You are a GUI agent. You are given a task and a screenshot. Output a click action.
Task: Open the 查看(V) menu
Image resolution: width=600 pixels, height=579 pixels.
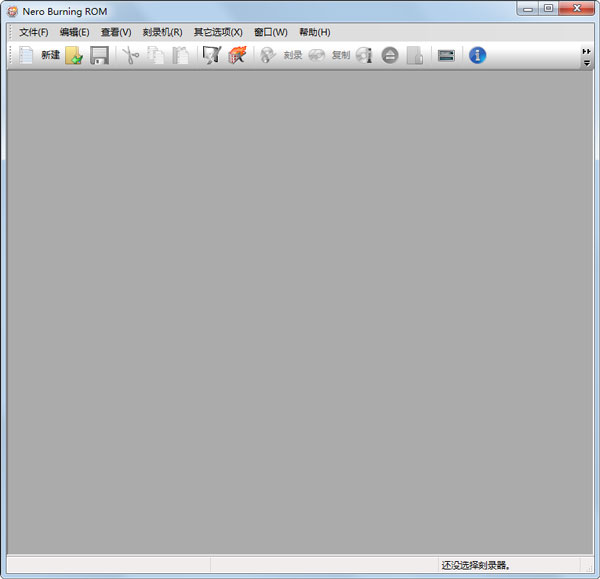tap(116, 33)
